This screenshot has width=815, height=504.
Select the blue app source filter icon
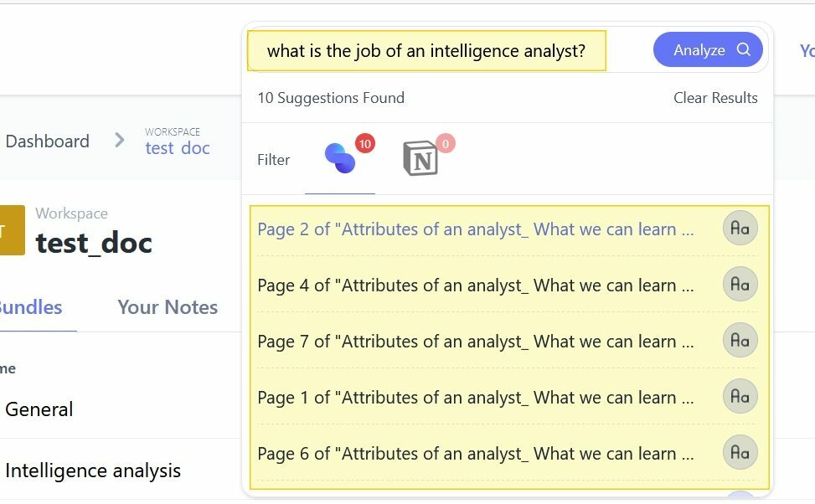click(x=340, y=157)
